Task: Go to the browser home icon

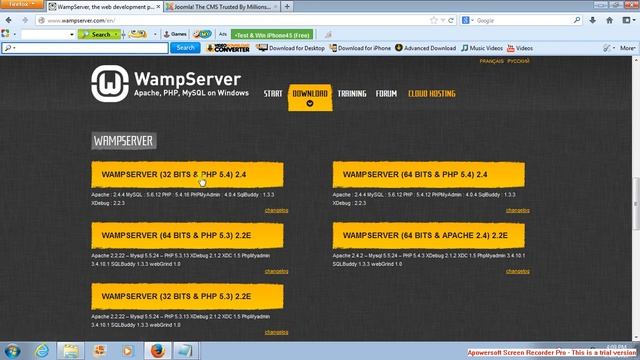Action: point(609,20)
